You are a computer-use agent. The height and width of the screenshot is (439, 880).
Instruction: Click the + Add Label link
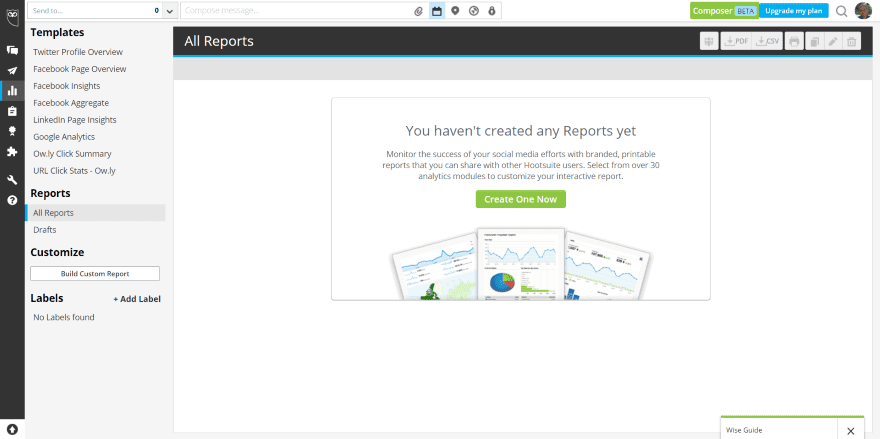[x=137, y=299]
